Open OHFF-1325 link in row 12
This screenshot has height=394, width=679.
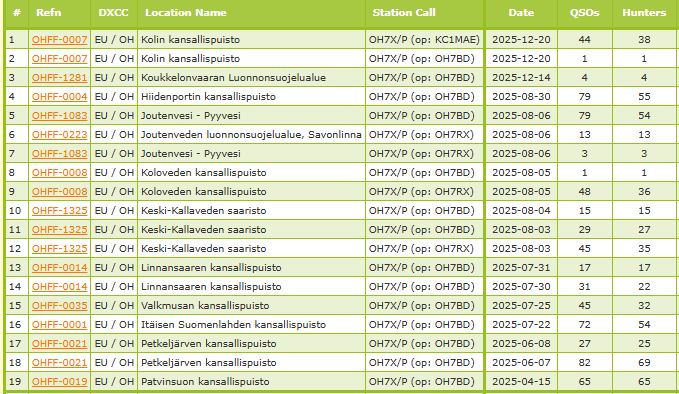(60, 249)
